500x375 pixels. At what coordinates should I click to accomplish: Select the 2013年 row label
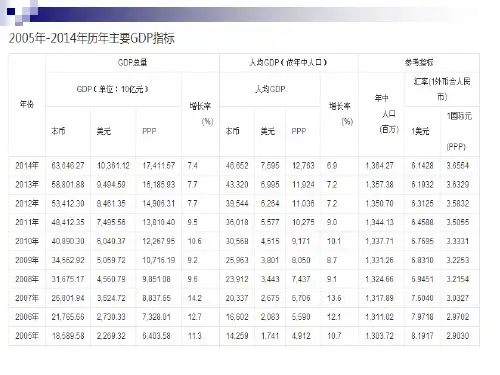[27, 184]
